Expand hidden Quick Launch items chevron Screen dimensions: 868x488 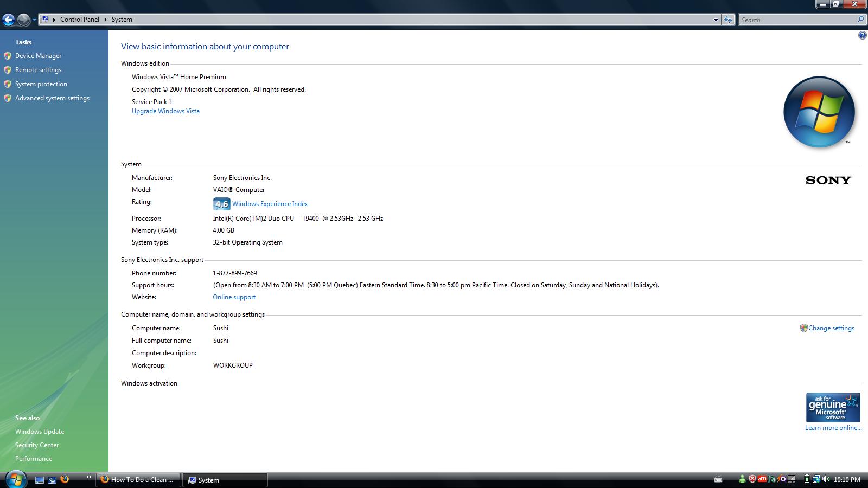(89, 477)
